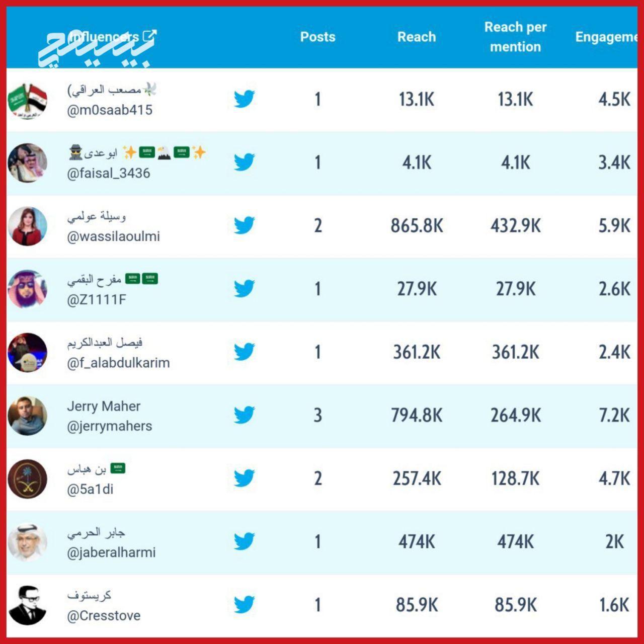Click the Twitter icon in the @m0saab415 row
Image resolution: width=644 pixels, height=644 pixels.
coord(244,99)
